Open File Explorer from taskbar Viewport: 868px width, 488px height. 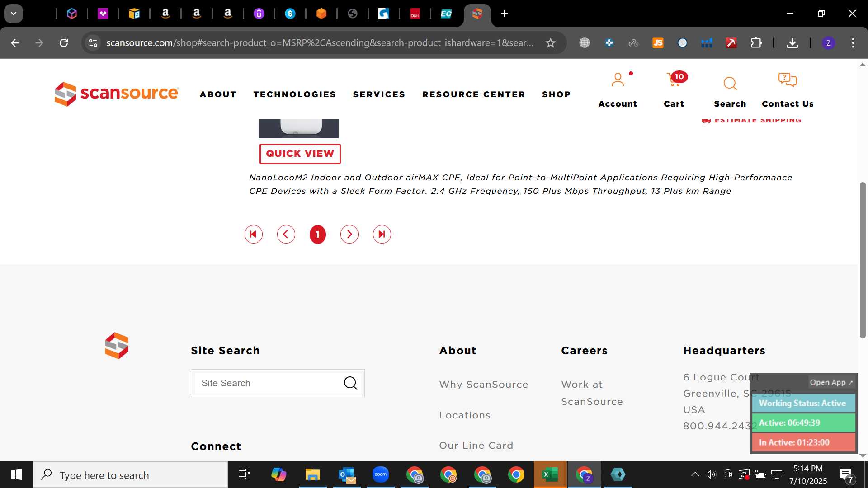(x=312, y=474)
